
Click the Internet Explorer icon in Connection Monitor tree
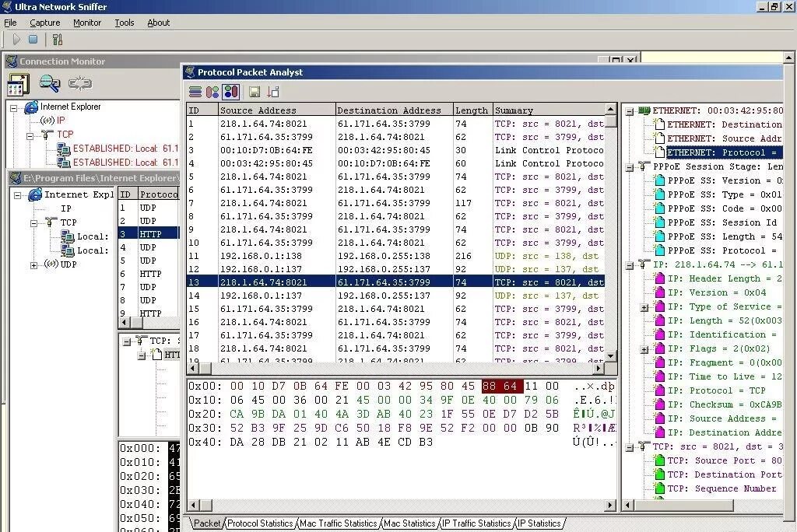(31, 107)
